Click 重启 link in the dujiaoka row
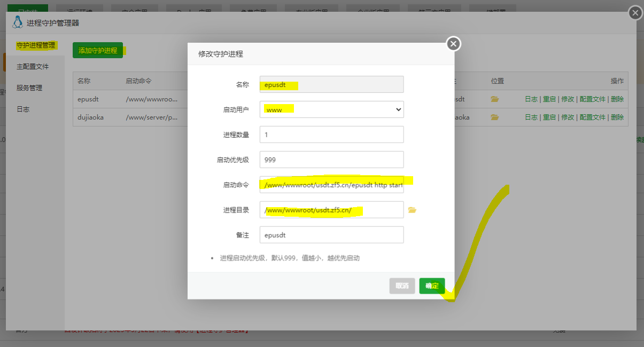Viewport: 644px width, 347px height. (549, 117)
